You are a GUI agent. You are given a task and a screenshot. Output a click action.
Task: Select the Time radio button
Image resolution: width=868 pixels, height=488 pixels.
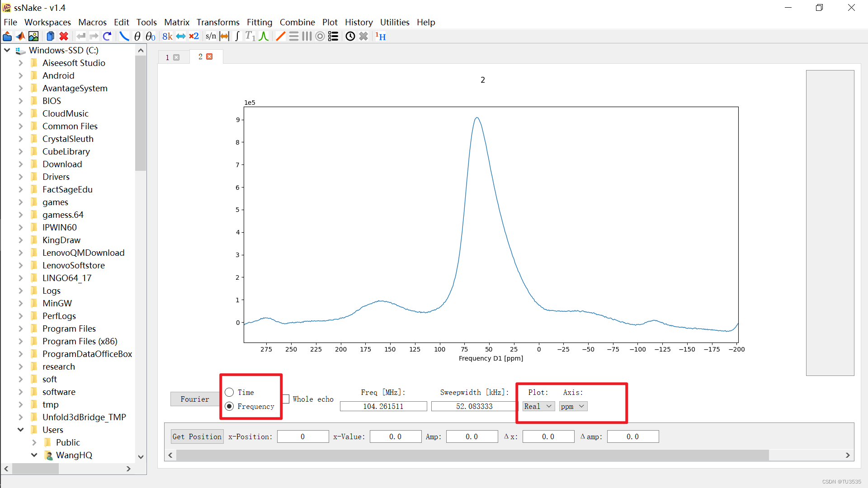point(230,392)
